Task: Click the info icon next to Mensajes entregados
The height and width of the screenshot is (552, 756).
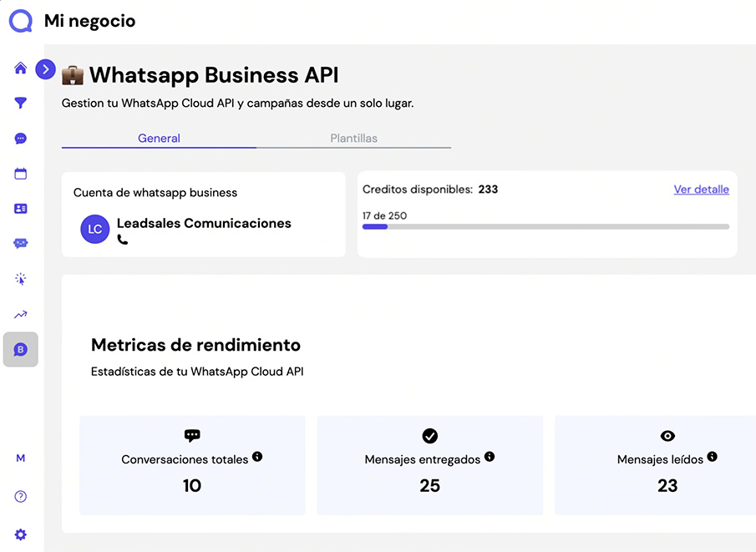Action: point(490,457)
